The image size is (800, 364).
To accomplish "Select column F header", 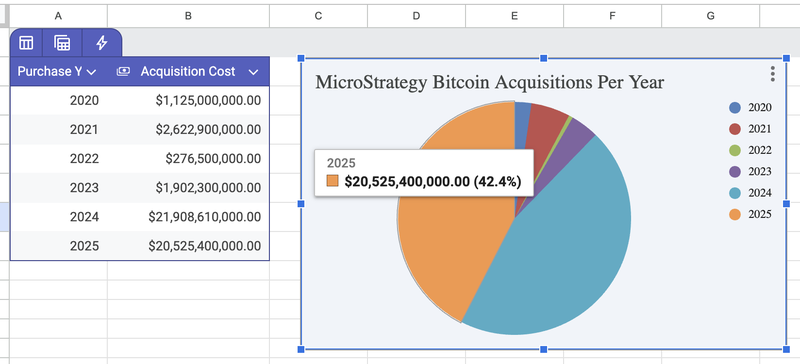I will coord(612,16).
